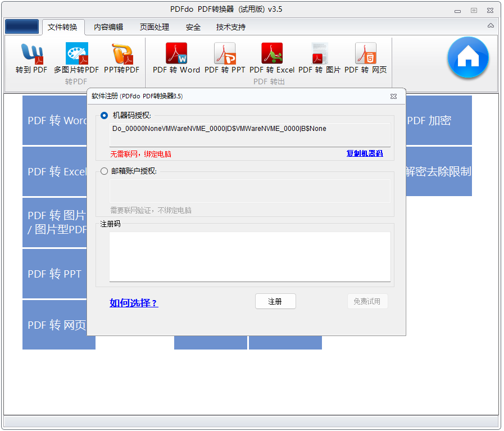The height and width of the screenshot is (431, 504).
Task: Open the PDF 加密 tile
Action: point(439,120)
